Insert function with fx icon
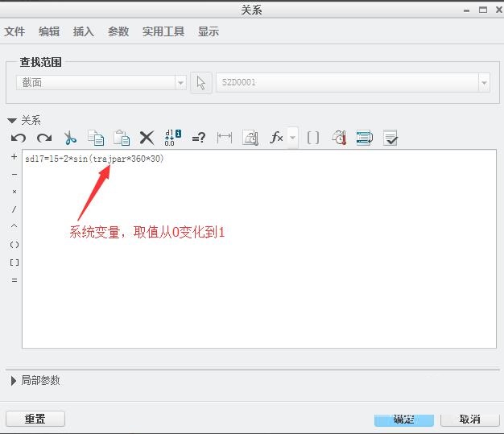The height and width of the screenshot is (434, 504). 276,138
